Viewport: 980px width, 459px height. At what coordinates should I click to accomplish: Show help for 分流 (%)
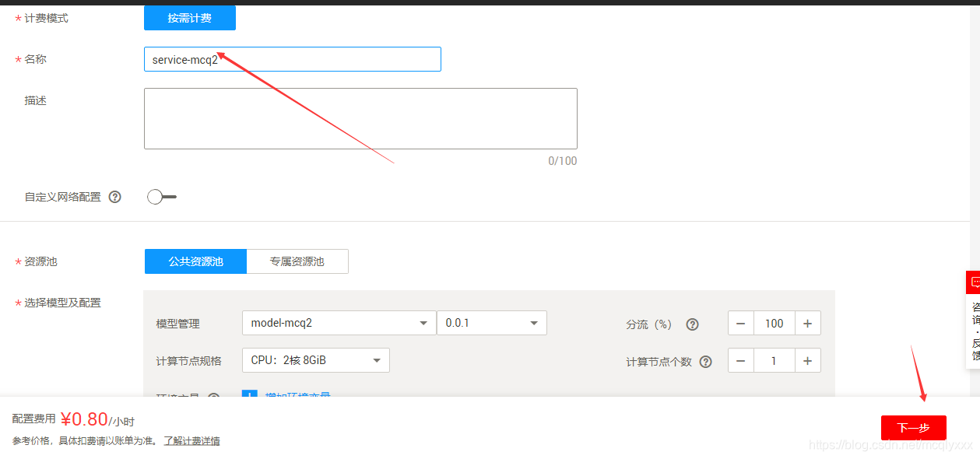[x=692, y=324]
